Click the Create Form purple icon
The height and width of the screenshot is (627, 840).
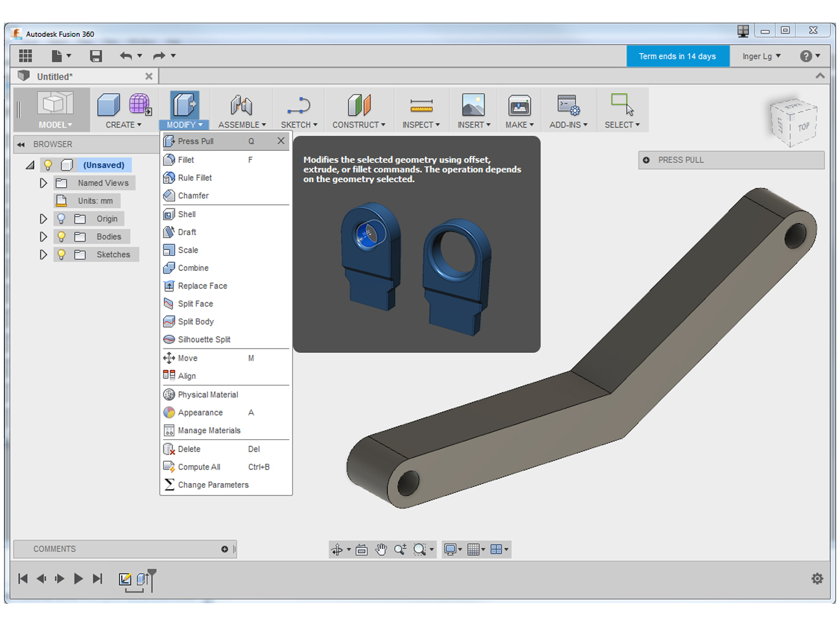(139, 104)
